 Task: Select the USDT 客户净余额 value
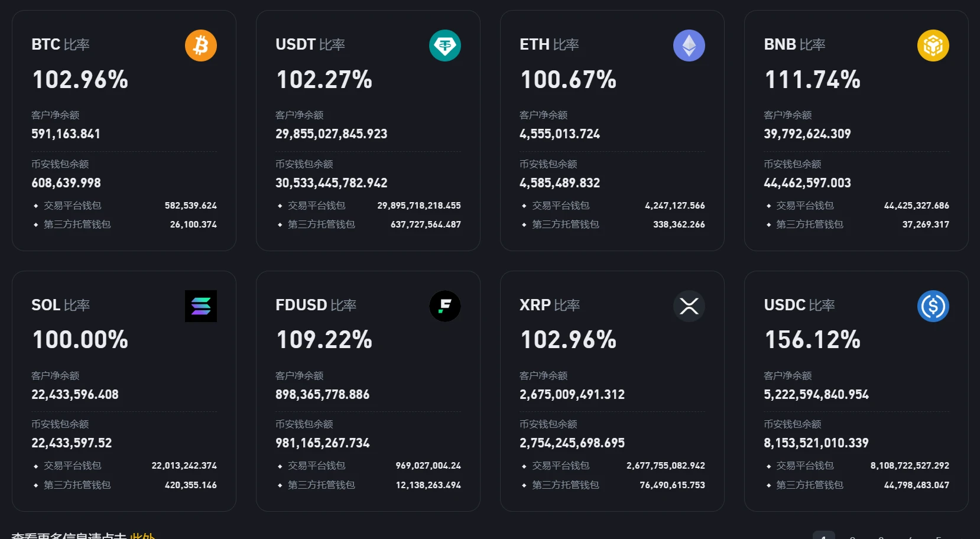pos(332,134)
